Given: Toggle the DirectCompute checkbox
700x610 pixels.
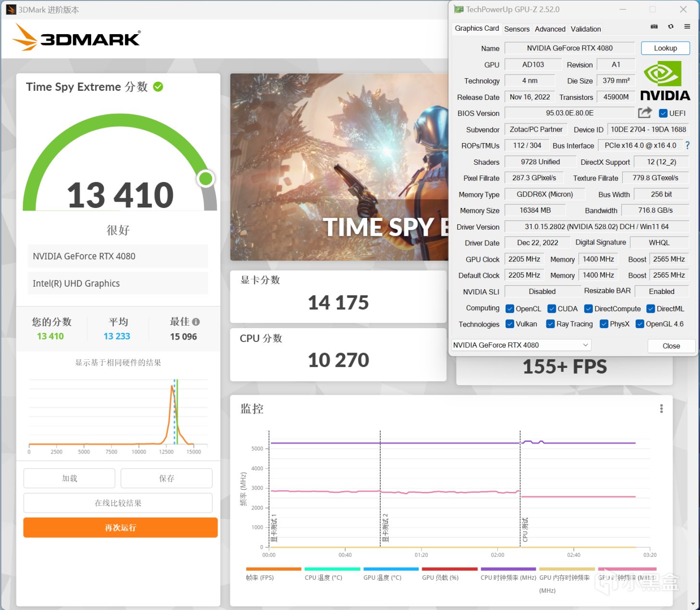Looking at the screenshot, I should pyautogui.click(x=588, y=309).
